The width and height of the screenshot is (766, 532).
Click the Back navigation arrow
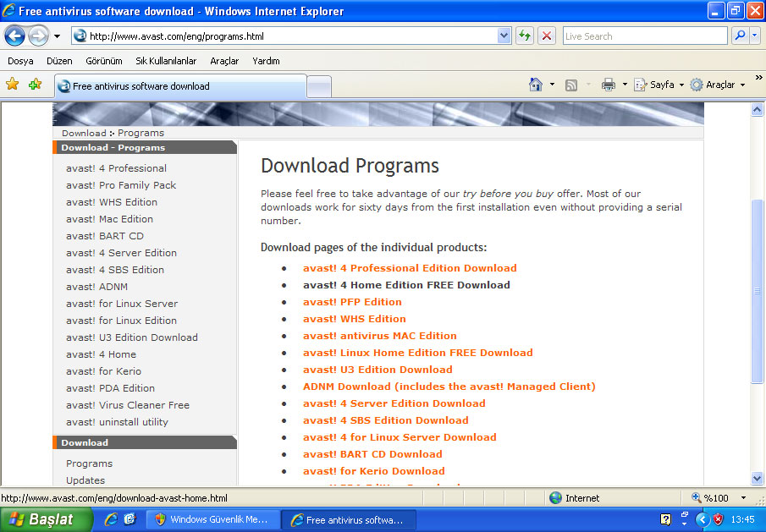(x=14, y=36)
